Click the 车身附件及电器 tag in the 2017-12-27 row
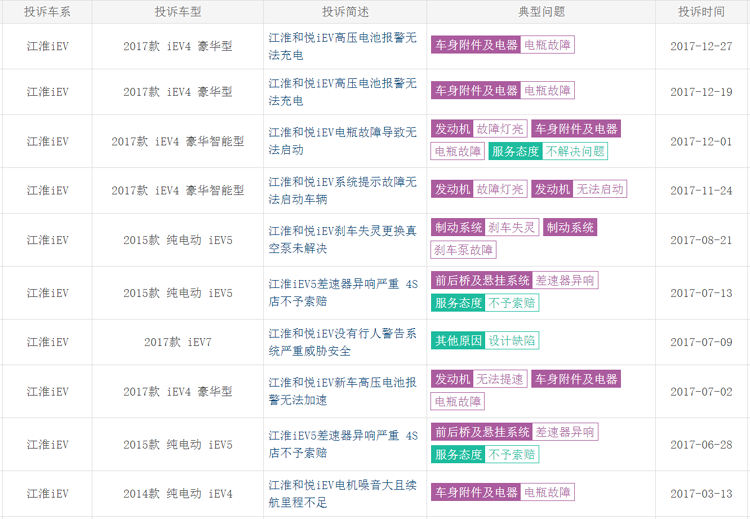The height and width of the screenshot is (519, 750). [476, 45]
